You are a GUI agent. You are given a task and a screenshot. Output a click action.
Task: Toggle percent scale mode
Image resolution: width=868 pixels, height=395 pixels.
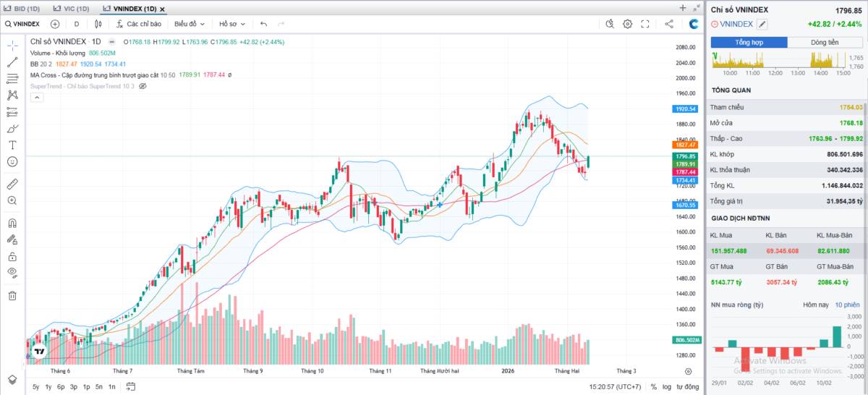654,387
